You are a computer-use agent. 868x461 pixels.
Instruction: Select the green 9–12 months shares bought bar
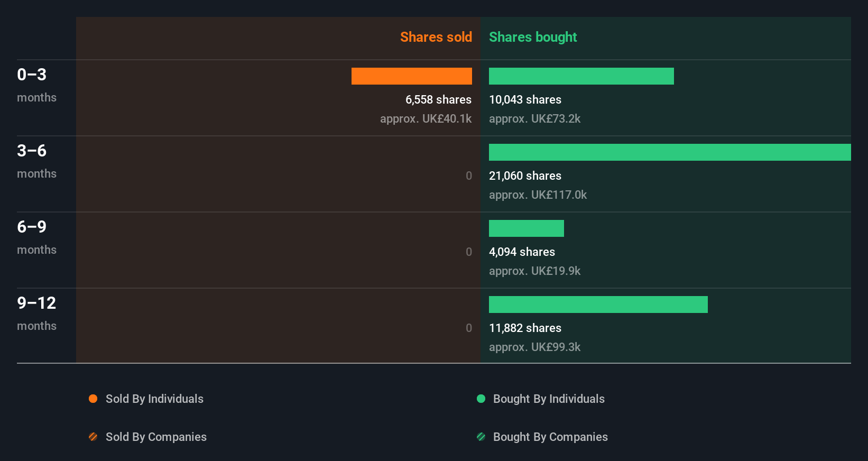pos(598,305)
